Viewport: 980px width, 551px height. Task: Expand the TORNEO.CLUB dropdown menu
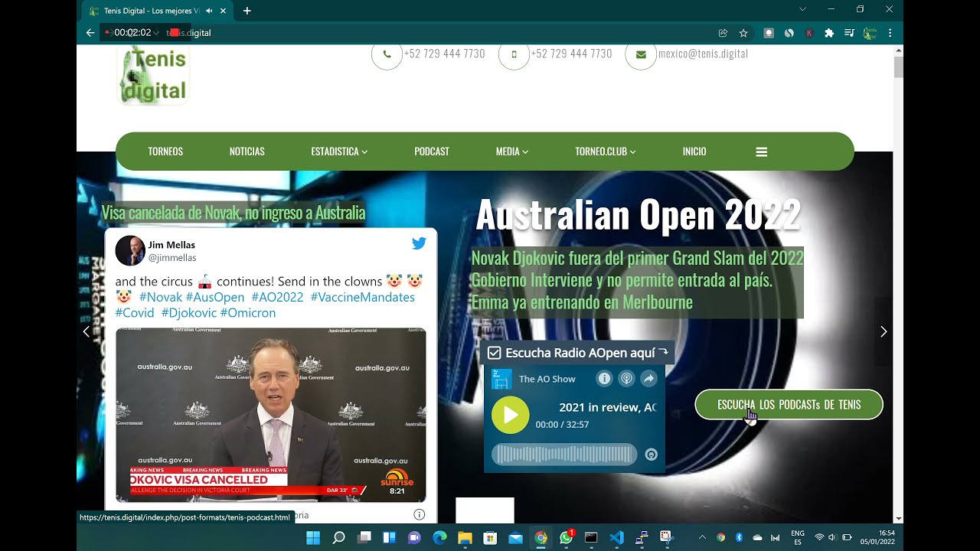click(x=605, y=152)
